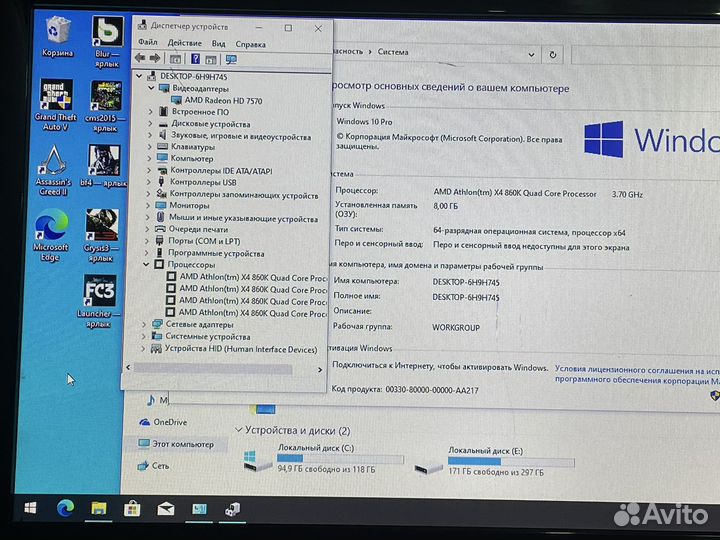The height and width of the screenshot is (540, 720).
Task: Open the Recycle Bin (Корзина) desktop icon
Action: tap(57, 37)
